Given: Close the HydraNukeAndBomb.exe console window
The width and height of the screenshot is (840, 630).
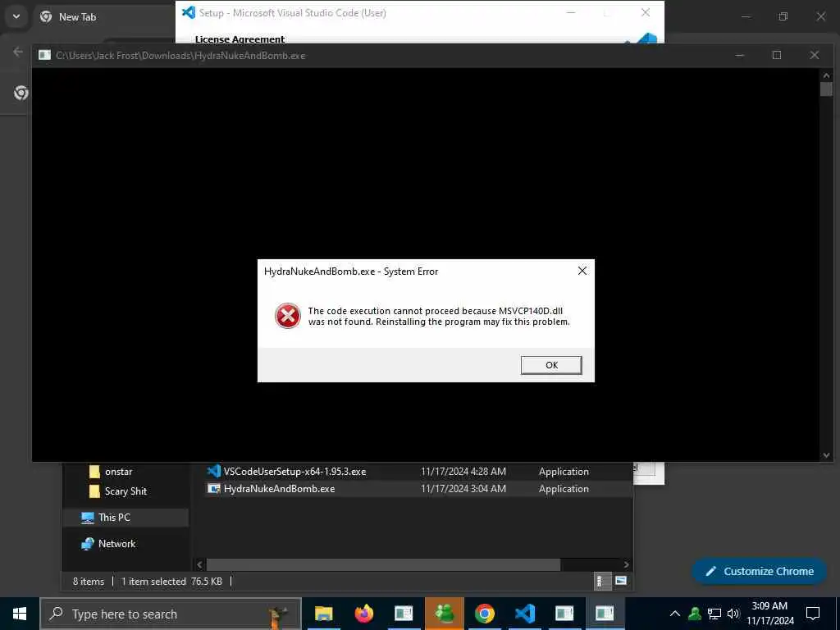Looking at the screenshot, I should [815, 55].
